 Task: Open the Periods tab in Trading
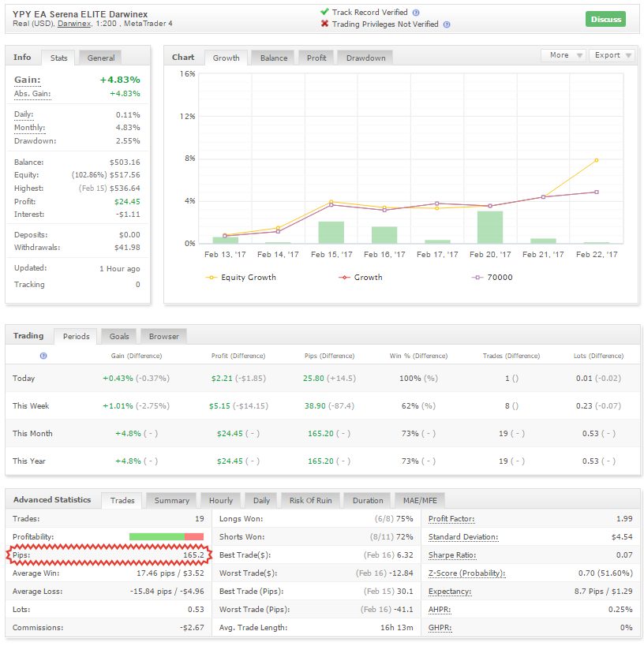[x=76, y=337]
